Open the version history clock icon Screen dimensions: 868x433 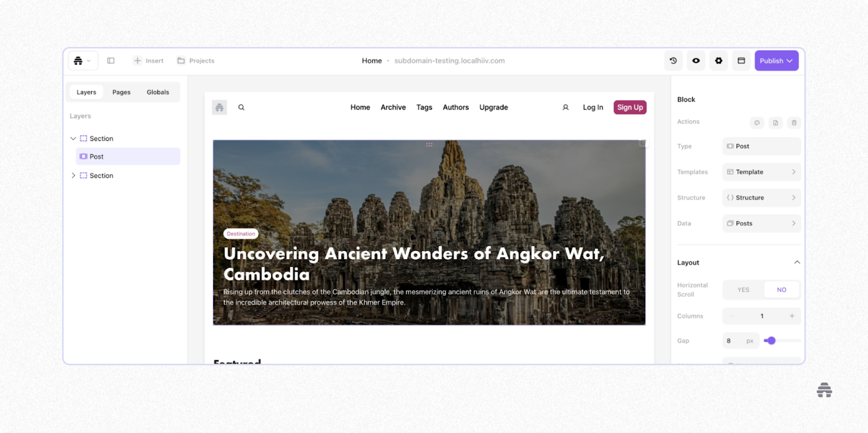point(673,61)
